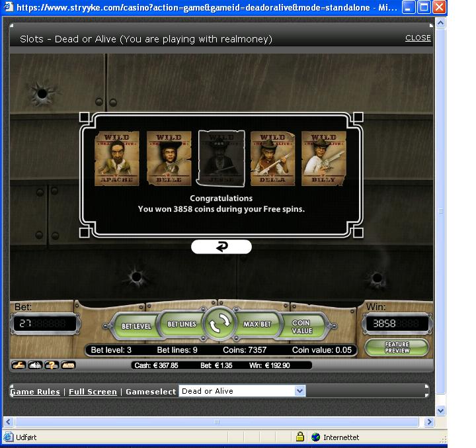
Task: Click the settings wrench icon
Action: [20, 365]
